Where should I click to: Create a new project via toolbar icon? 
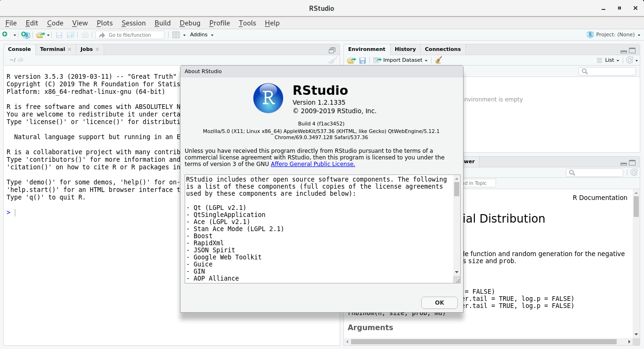point(25,34)
